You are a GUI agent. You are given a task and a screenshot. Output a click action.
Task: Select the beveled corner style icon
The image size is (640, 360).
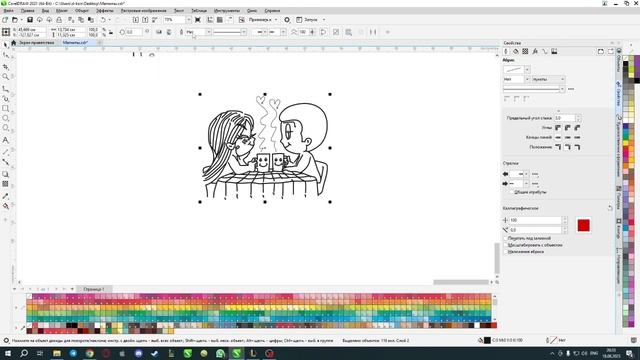pos(577,128)
